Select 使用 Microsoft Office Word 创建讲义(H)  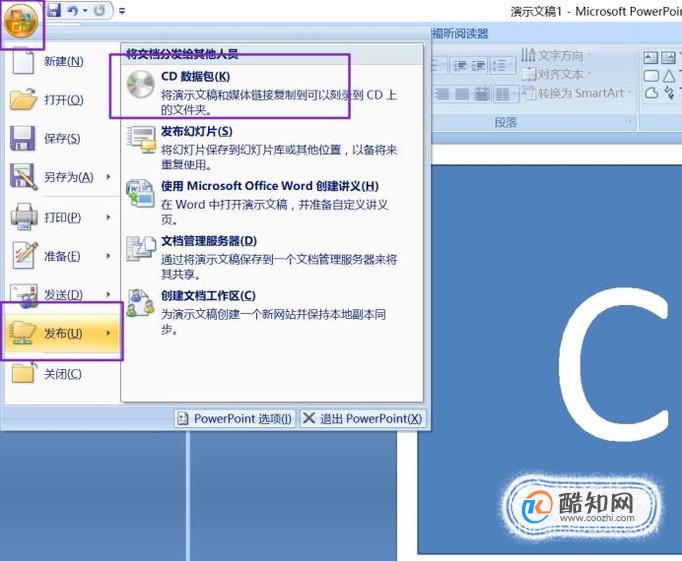[x=272, y=202]
